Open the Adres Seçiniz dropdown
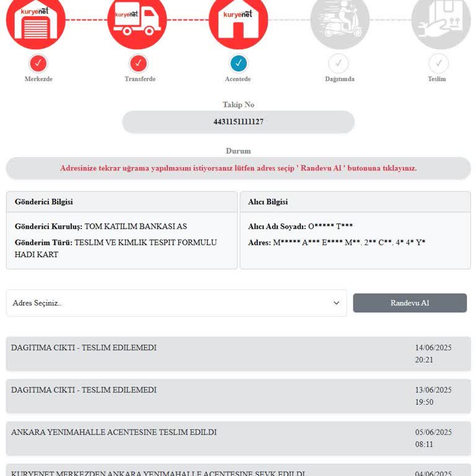 point(177,303)
